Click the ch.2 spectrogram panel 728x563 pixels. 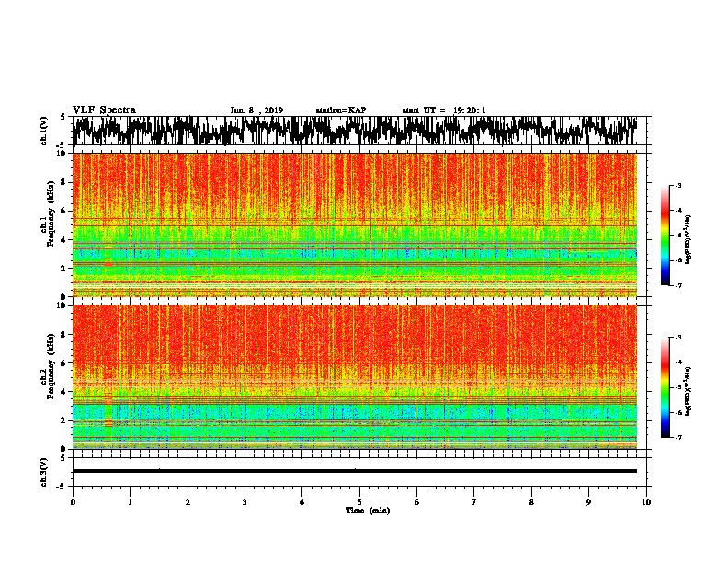[355, 377]
